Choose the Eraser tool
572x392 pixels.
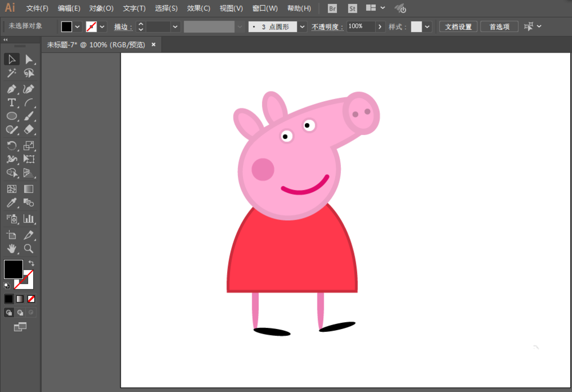click(29, 129)
